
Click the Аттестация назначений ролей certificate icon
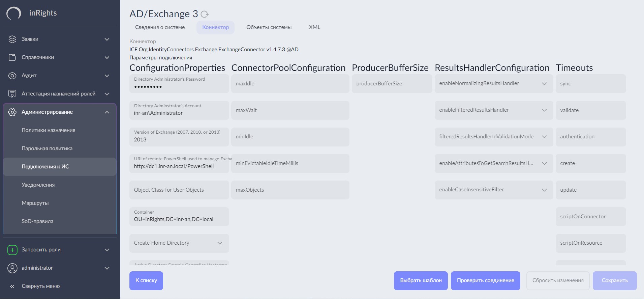12,94
